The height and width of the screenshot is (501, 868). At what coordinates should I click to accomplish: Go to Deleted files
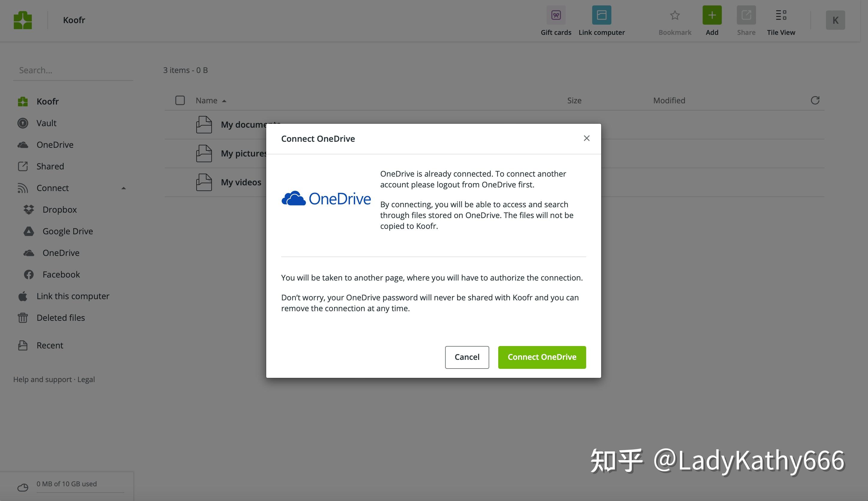pyautogui.click(x=61, y=317)
